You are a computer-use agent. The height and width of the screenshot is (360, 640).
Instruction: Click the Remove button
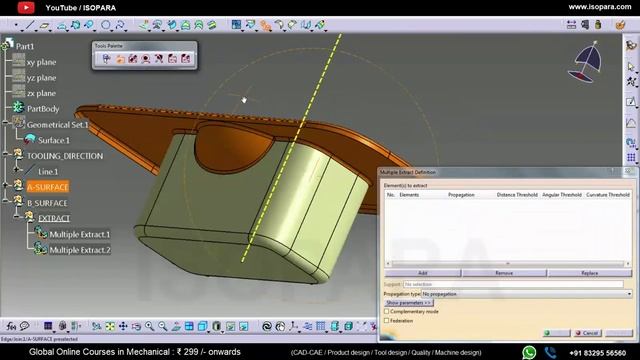click(504, 273)
